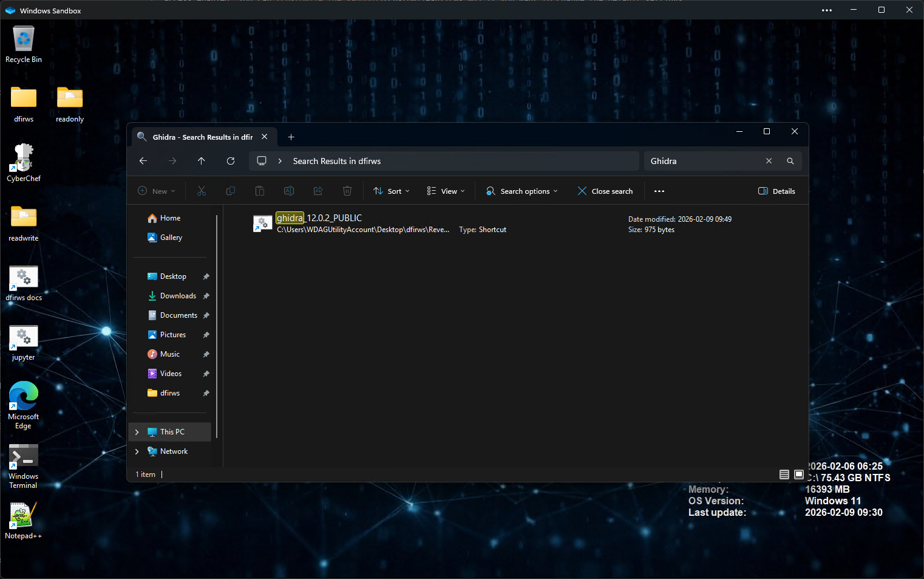Switch to large thumbnails view layout
Screen dimensions: 924x579
(799, 475)
